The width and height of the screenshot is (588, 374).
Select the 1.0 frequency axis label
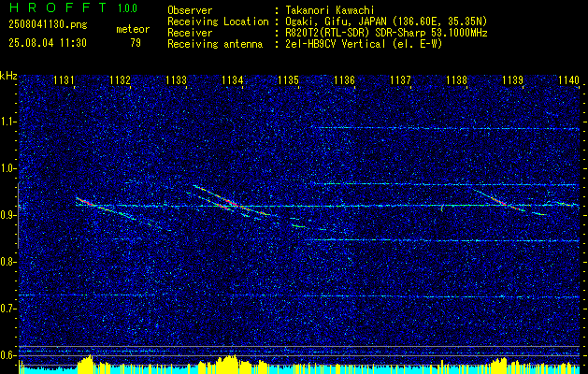pyautogui.click(x=8, y=168)
